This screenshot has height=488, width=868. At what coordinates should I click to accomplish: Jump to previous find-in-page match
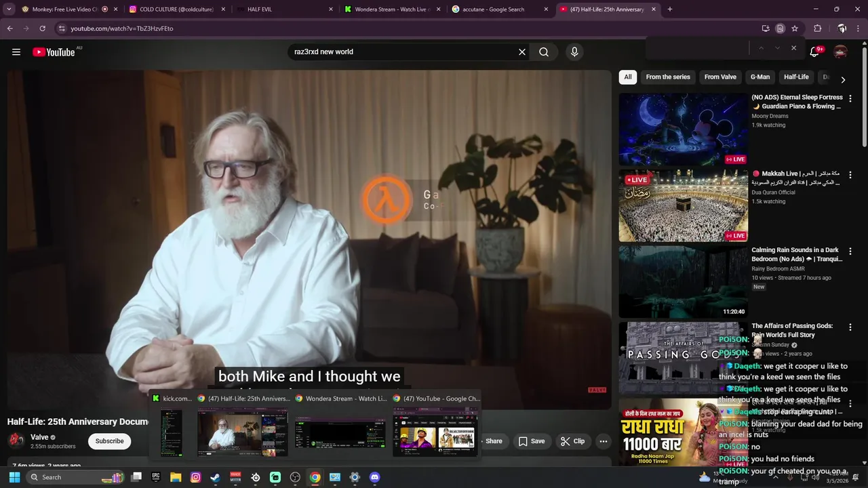tap(761, 48)
